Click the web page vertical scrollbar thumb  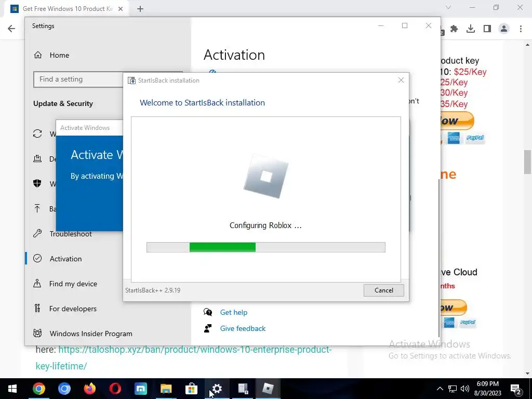tap(528, 162)
